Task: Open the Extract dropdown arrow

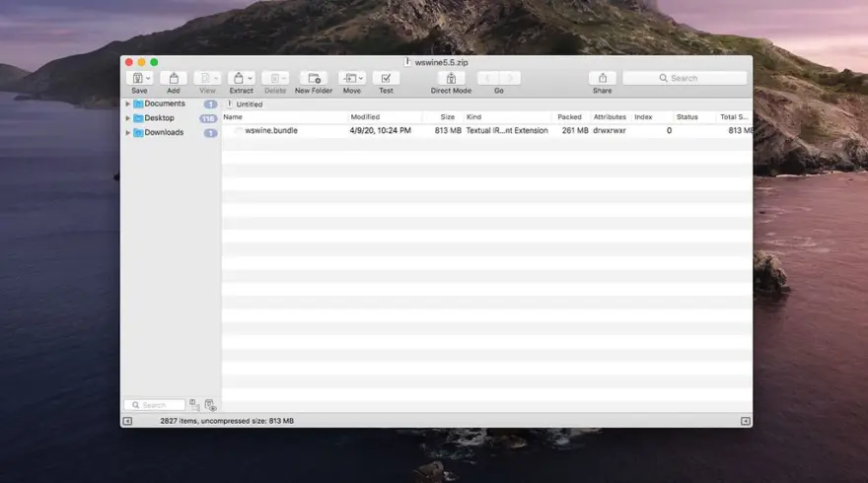Action: coord(250,79)
